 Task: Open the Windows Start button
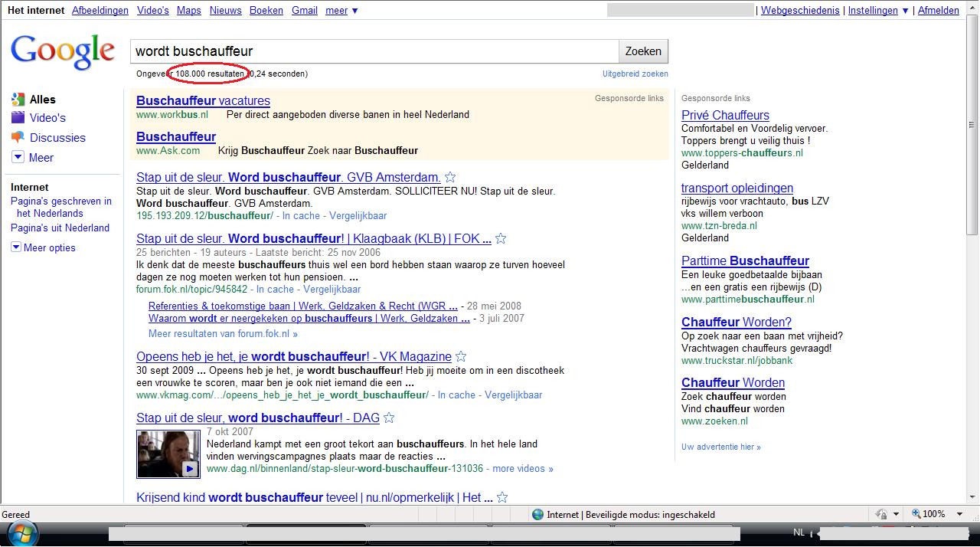click(x=21, y=533)
